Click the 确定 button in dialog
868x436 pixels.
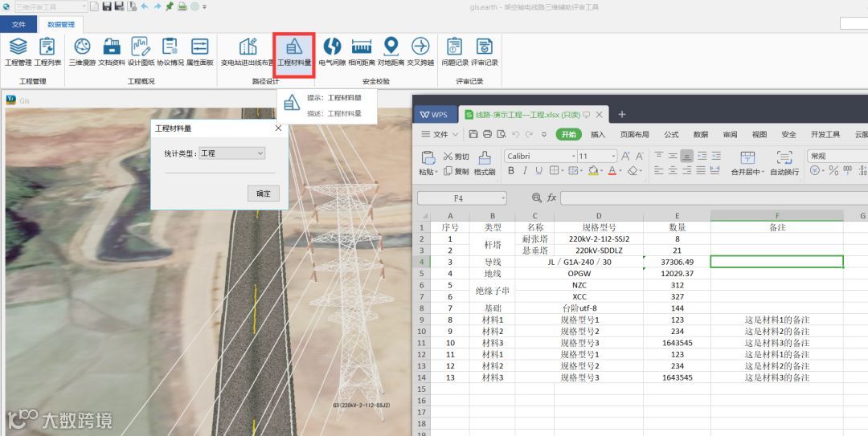[x=264, y=194]
